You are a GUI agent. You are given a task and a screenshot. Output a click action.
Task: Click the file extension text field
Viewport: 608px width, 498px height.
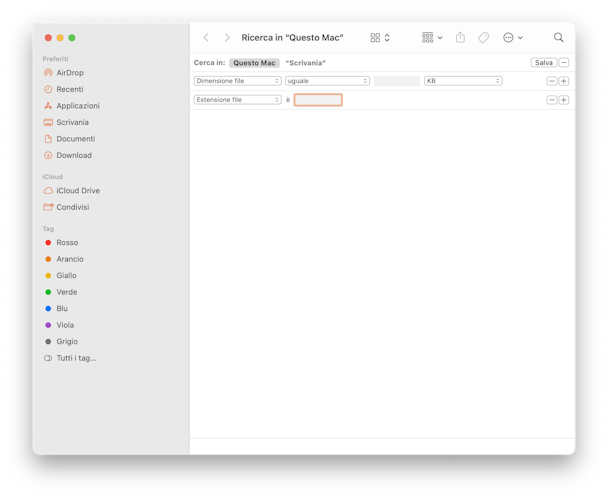click(318, 100)
